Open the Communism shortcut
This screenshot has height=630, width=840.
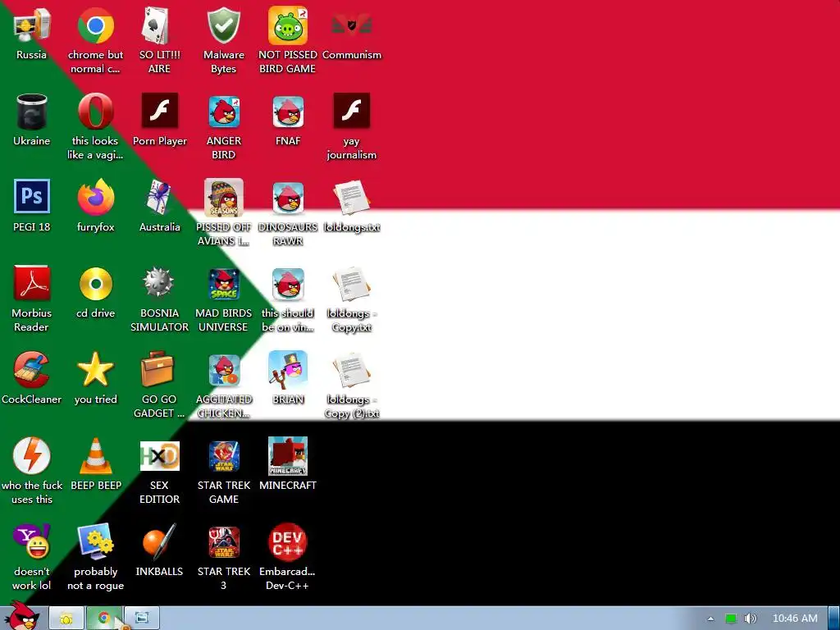[x=351, y=25]
